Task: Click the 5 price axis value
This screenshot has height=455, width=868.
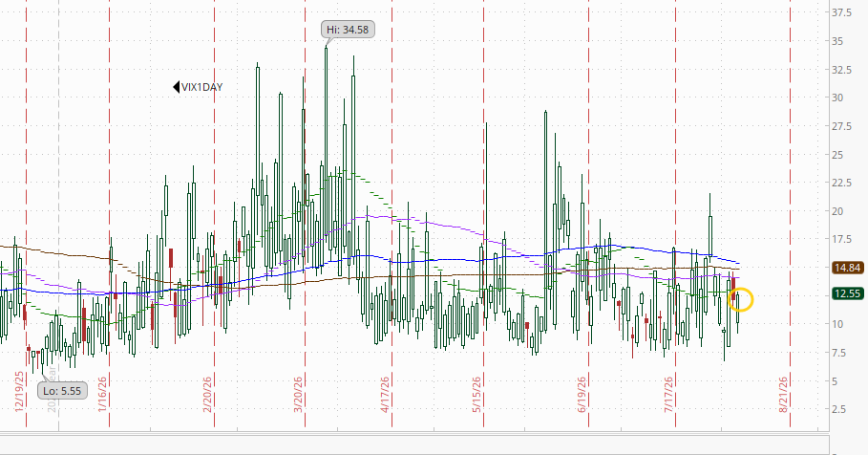Action: pyautogui.click(x=835, y=381)
